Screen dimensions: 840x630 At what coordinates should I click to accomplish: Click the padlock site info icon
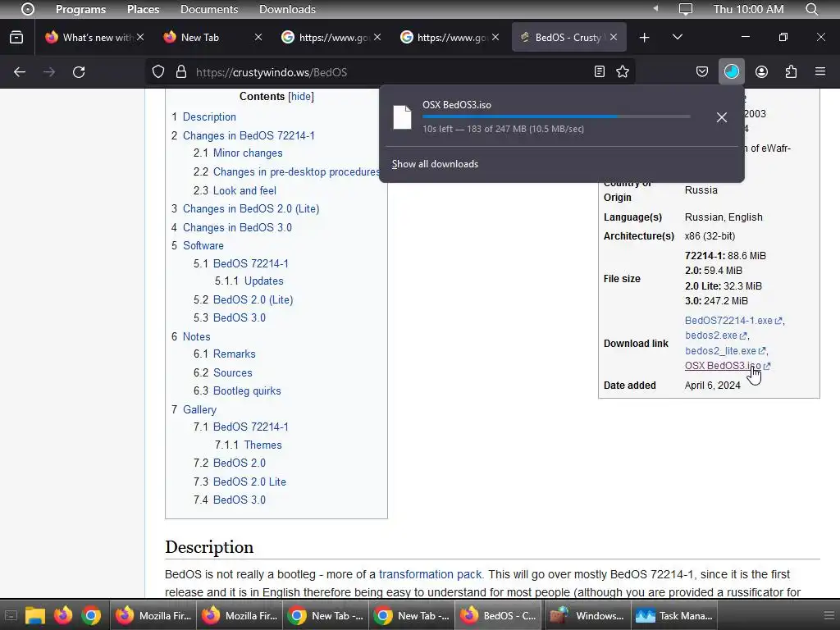pos(181,72)
